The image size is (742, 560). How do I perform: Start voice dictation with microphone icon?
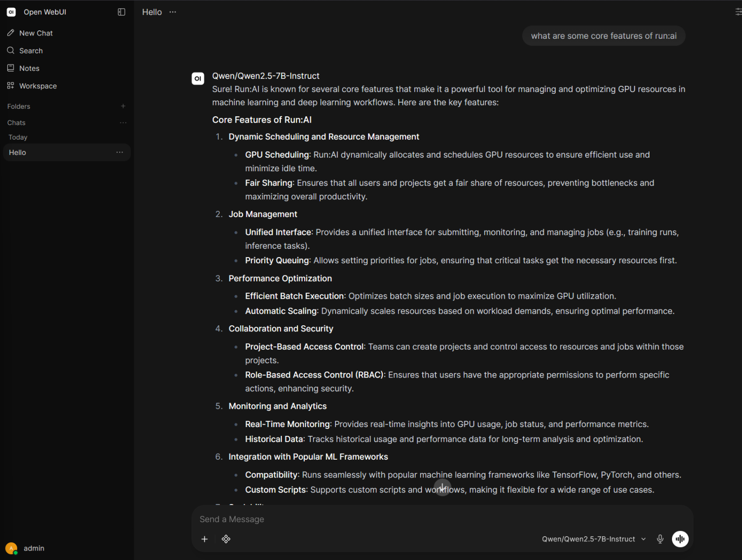(660, 539)
